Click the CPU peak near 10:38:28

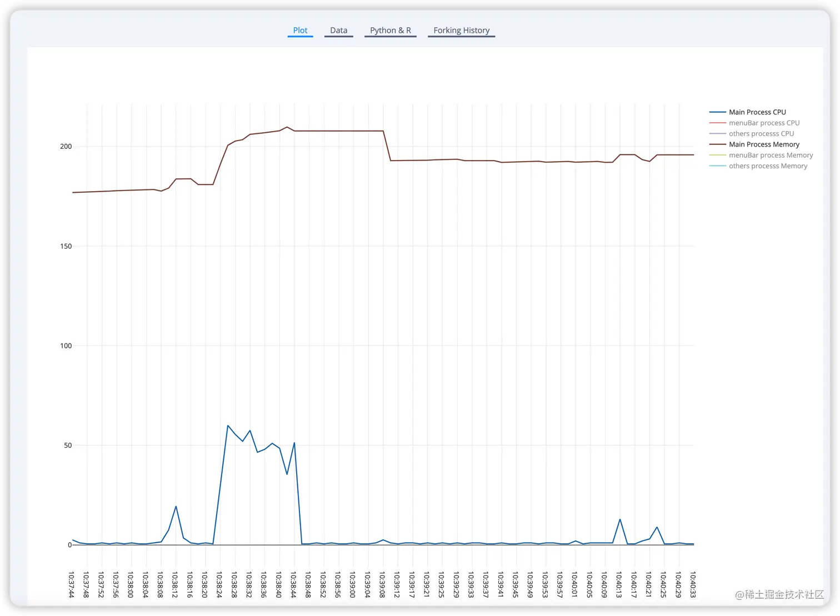point(228,425)
